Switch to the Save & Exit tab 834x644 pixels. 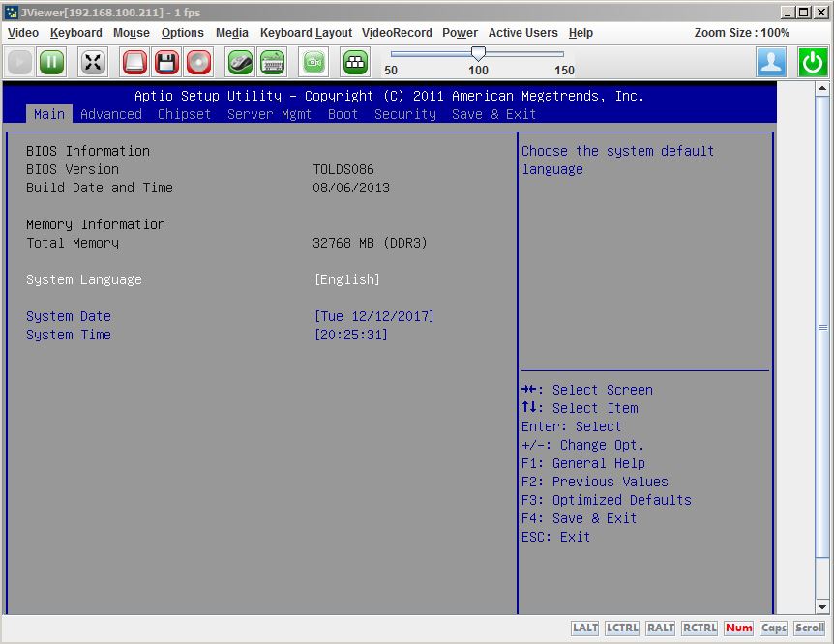(493, 114)
